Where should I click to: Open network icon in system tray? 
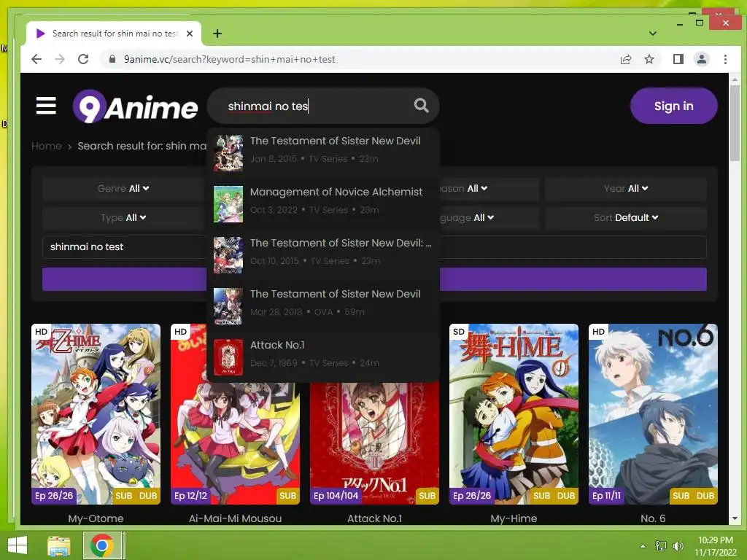click(x=661, y=545)
